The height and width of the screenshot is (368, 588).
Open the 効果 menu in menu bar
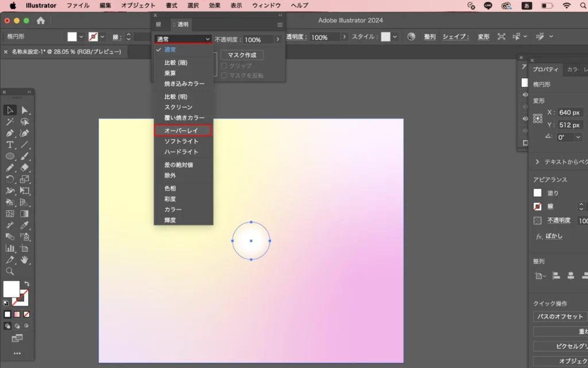pos(214,5)
